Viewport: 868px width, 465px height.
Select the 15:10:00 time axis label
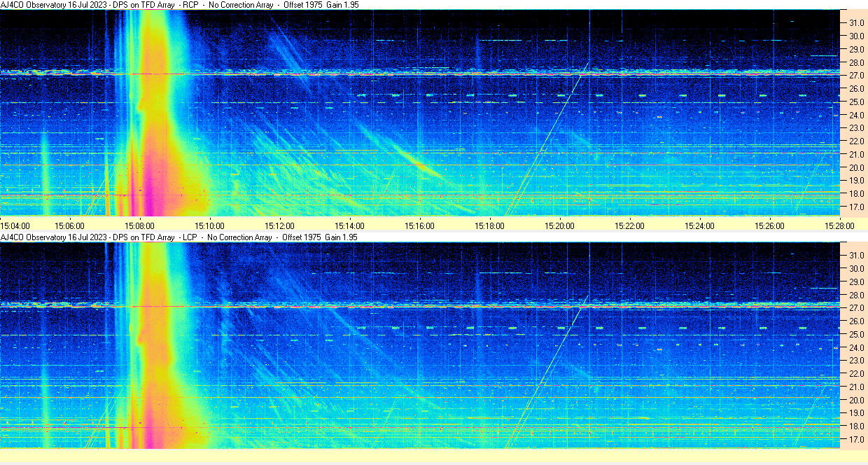tap(210, 225)
